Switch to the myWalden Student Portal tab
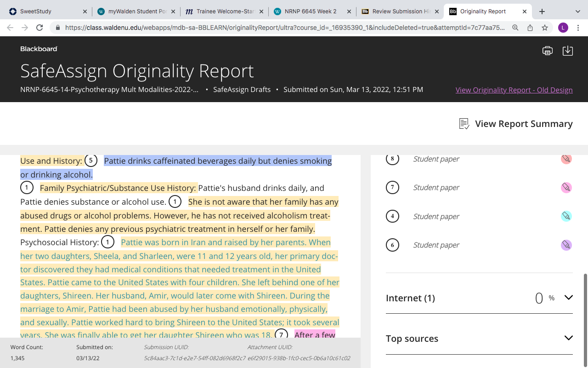The height and width of the screenshot is (368, 588). click(x=137, y=11)
